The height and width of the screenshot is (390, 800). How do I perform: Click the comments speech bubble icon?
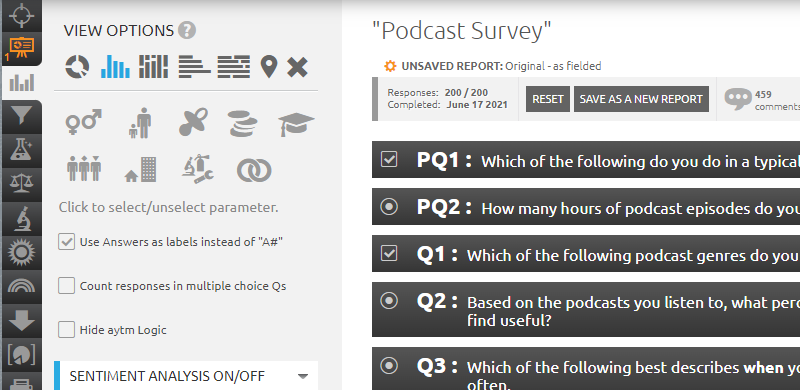click(x=738, y=99)
